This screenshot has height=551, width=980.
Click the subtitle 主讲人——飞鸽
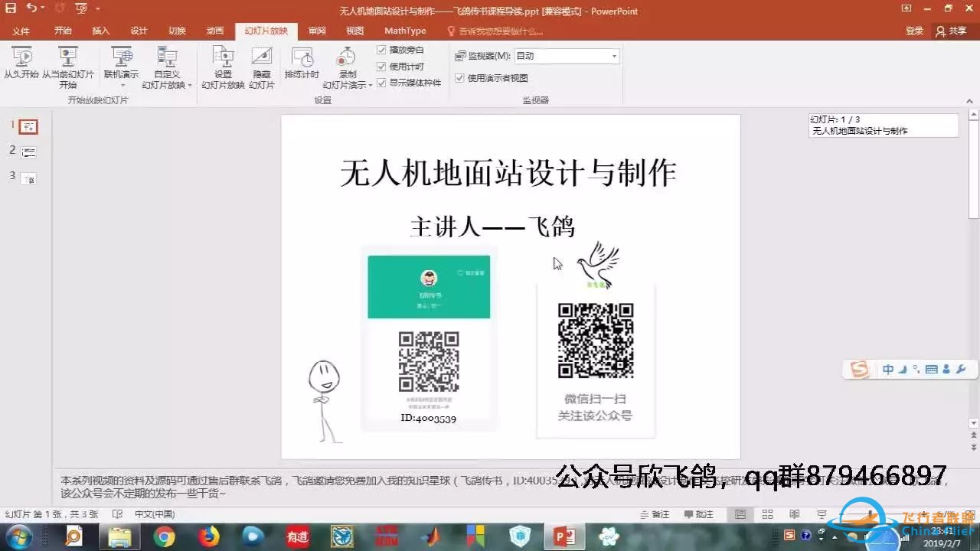click(x=492, y=226)
